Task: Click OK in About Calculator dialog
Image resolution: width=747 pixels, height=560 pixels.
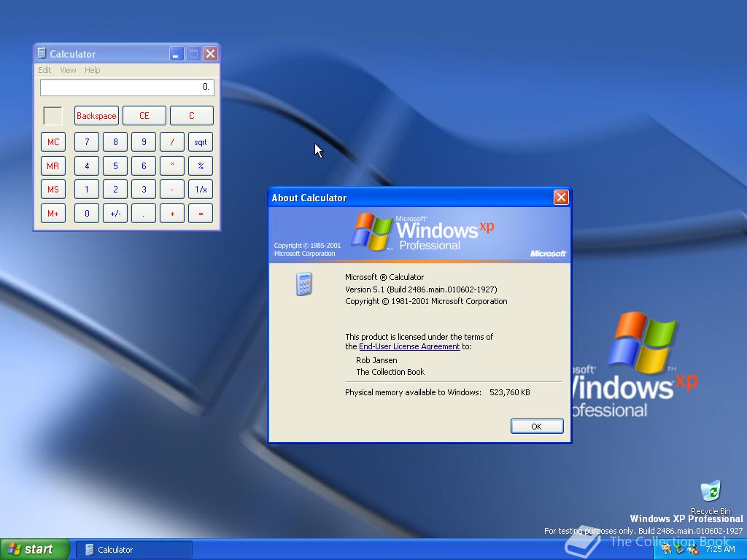Action: [537, 426]
